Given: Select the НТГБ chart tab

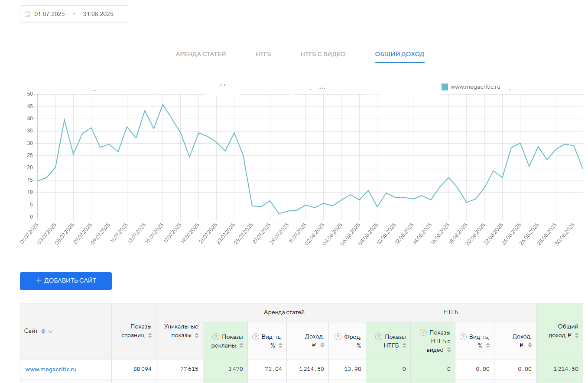Looking at the screenshot, I should point(263,55).
